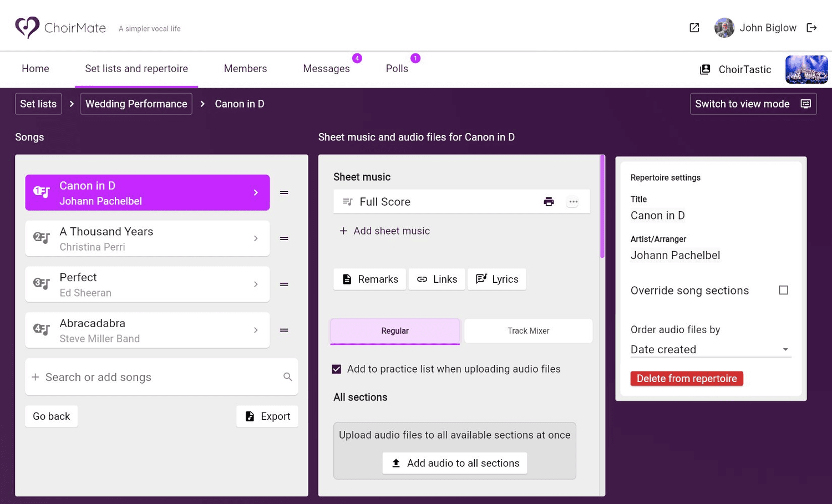Open the Order audio files by dropdown
Screen dimensions: 832x504
click(711, 349)
